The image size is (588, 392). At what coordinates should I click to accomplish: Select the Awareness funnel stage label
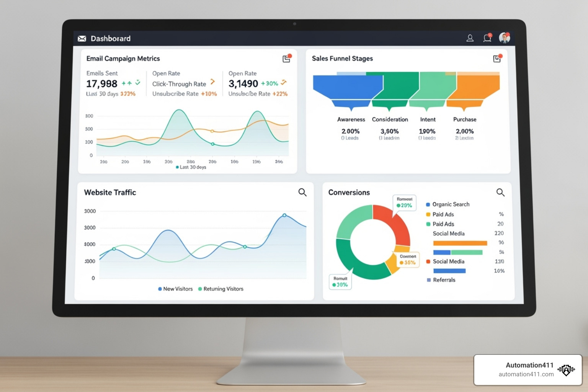click(x=351, y=119)
